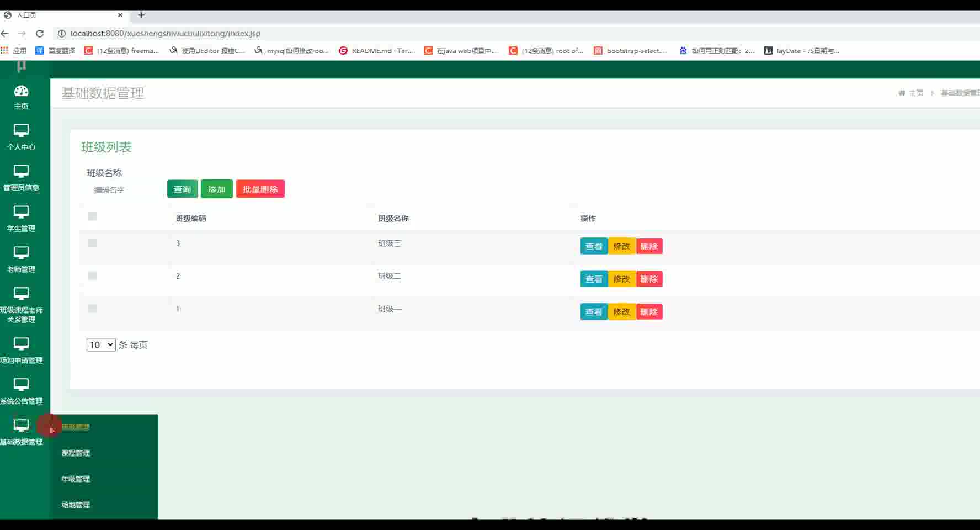Click 查看 for row 班级一
This screenshot has height=530, width=980.
pyautogui.click(x=594, y=312)
